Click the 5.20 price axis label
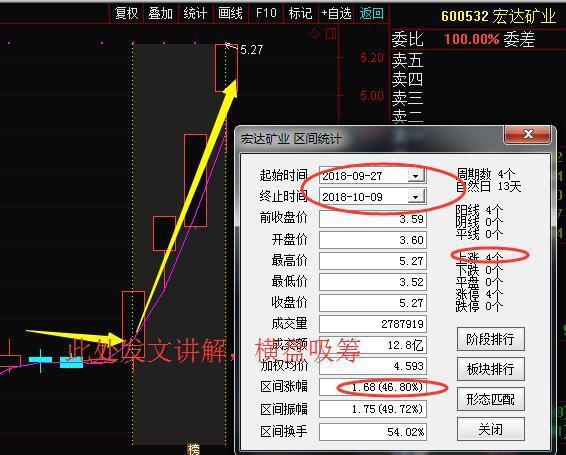This screenshot has width=566, height=455. point(372,57)
